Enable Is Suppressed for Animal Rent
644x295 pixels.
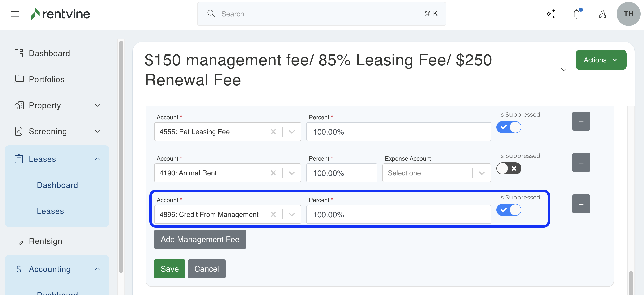509,168
